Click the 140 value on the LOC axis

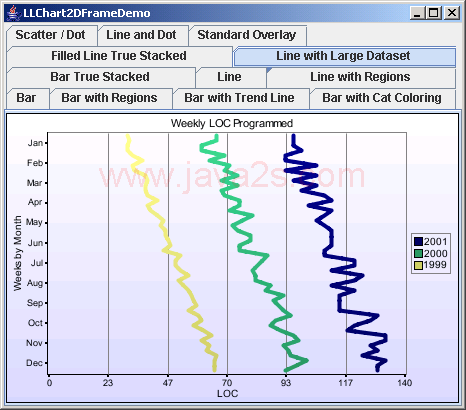405,383
